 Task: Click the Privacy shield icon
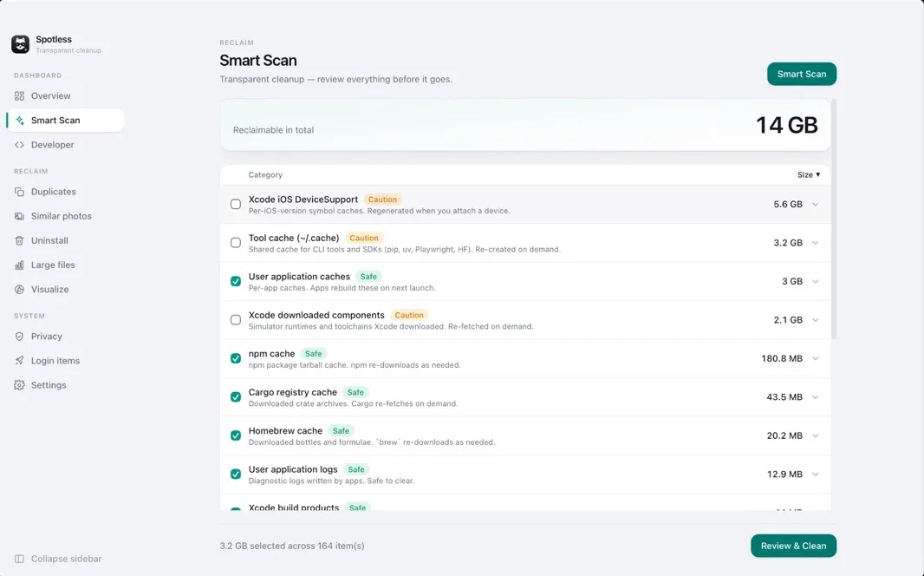pyautogui.click(x=19, y=337)
